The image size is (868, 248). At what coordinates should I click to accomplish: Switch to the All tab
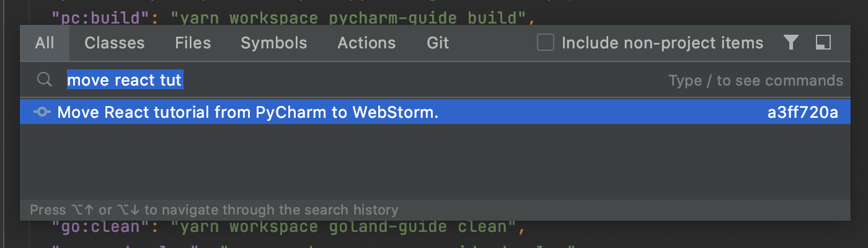pos(45,43)
